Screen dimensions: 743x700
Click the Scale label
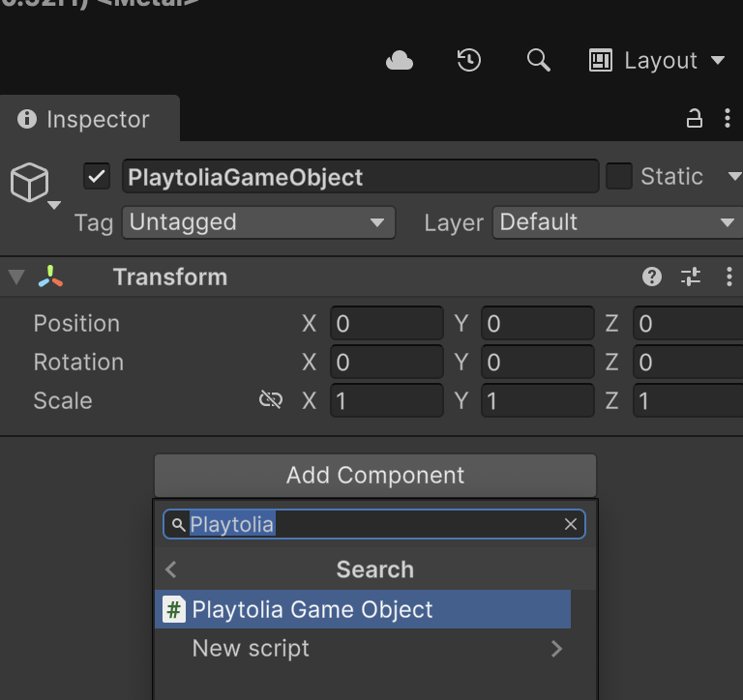[x=63, y=400]
